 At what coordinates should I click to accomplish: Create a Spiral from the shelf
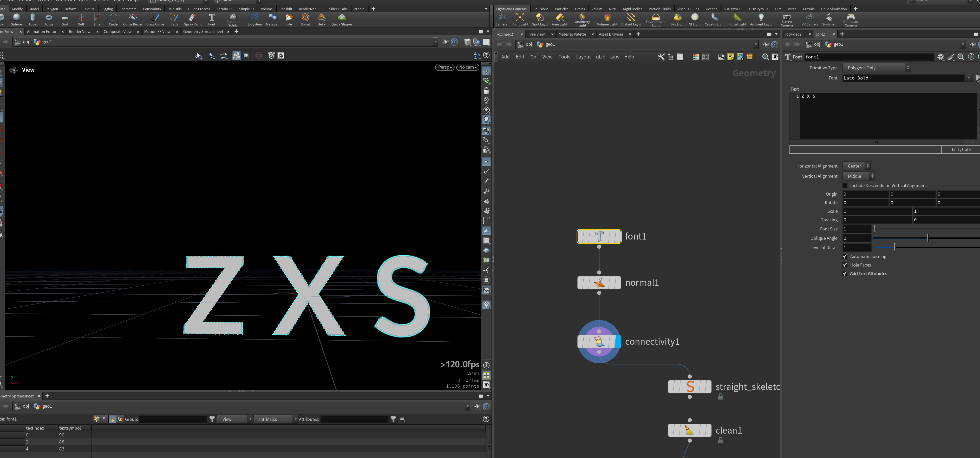(x=305, y=19)
